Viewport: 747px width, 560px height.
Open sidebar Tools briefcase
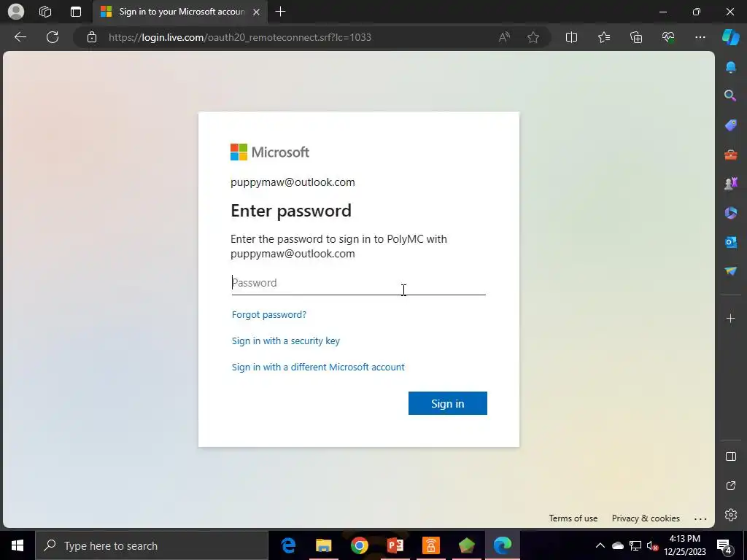[730, 155]
